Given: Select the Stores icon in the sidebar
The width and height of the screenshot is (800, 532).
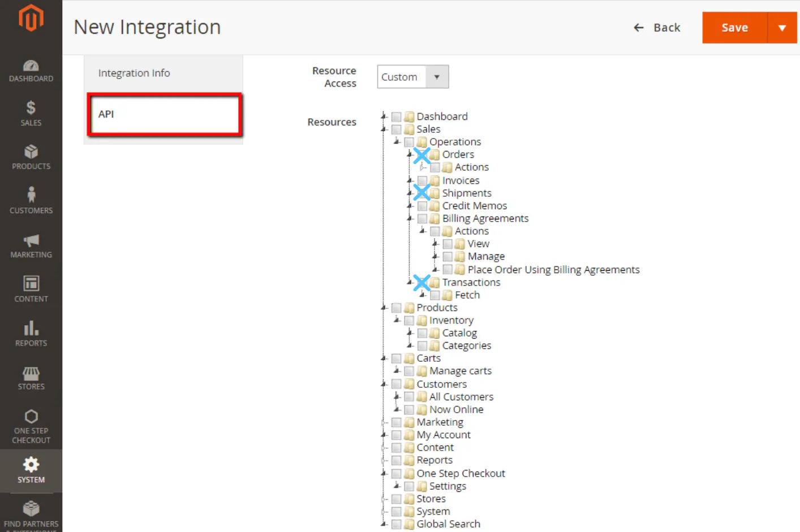Looking at the screenshot, I should pos(31,377).
